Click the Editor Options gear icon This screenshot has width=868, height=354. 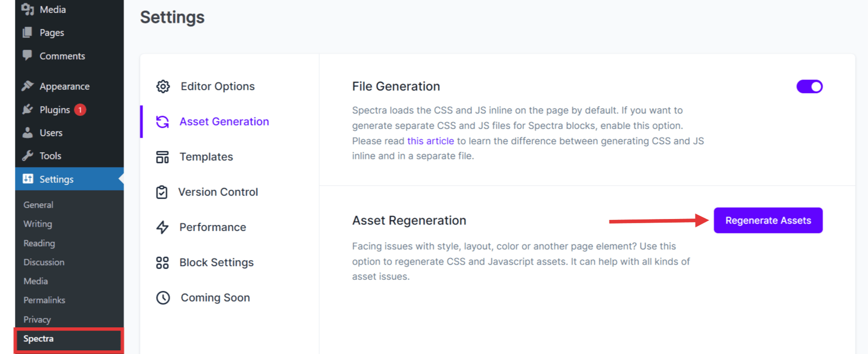coord(163,86)
